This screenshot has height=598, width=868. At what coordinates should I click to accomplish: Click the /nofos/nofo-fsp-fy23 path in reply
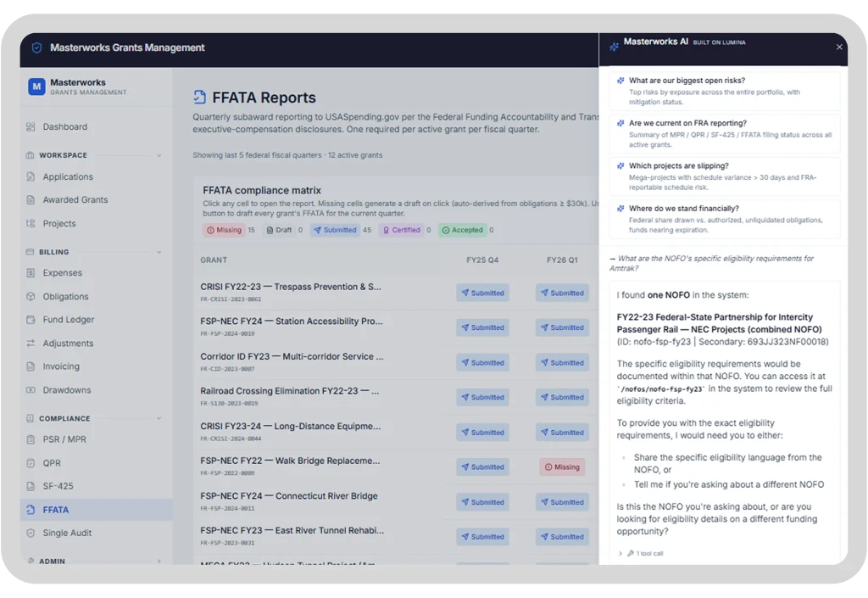(661, 389)
